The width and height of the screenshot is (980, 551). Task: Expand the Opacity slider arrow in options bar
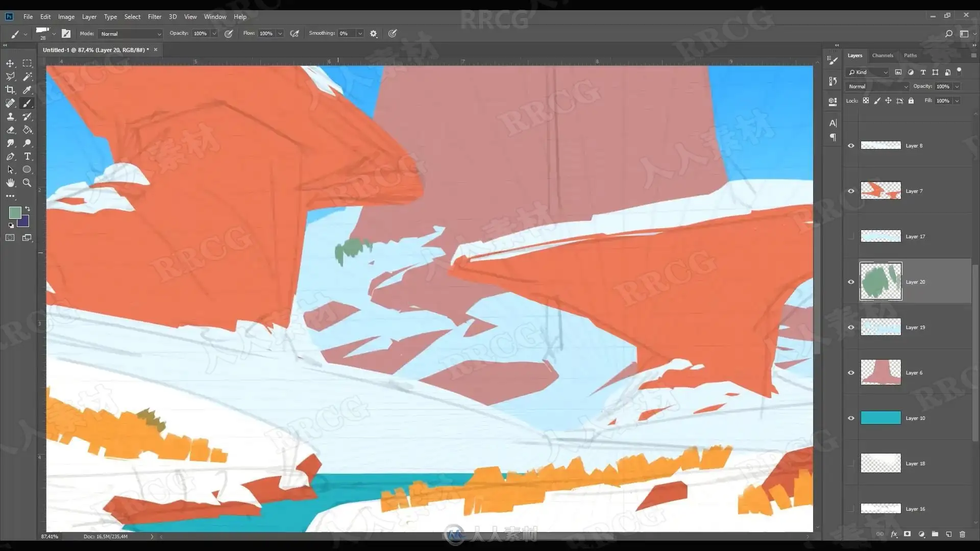click(214, 34)
